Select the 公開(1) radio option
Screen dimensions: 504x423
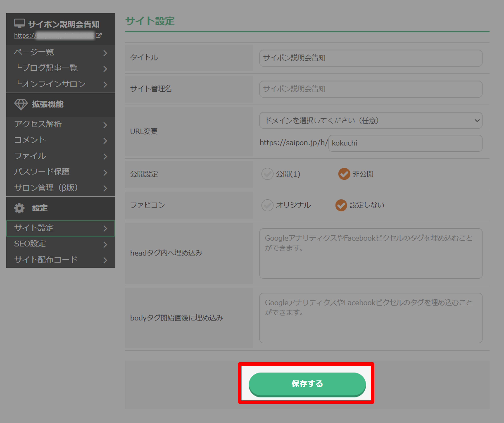[x=267, y=174]
